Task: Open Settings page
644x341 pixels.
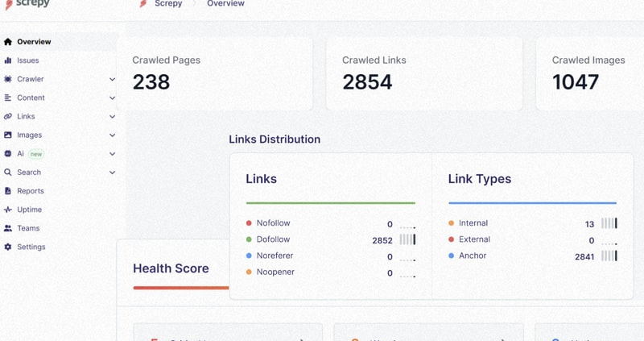Action: (x=31, y=247)
